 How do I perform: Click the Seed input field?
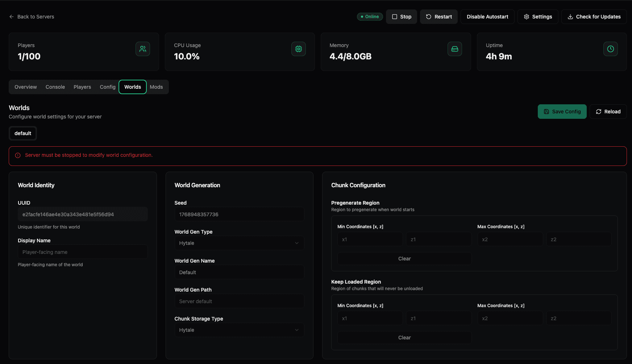pyautogui.click(x=239, y=214)
